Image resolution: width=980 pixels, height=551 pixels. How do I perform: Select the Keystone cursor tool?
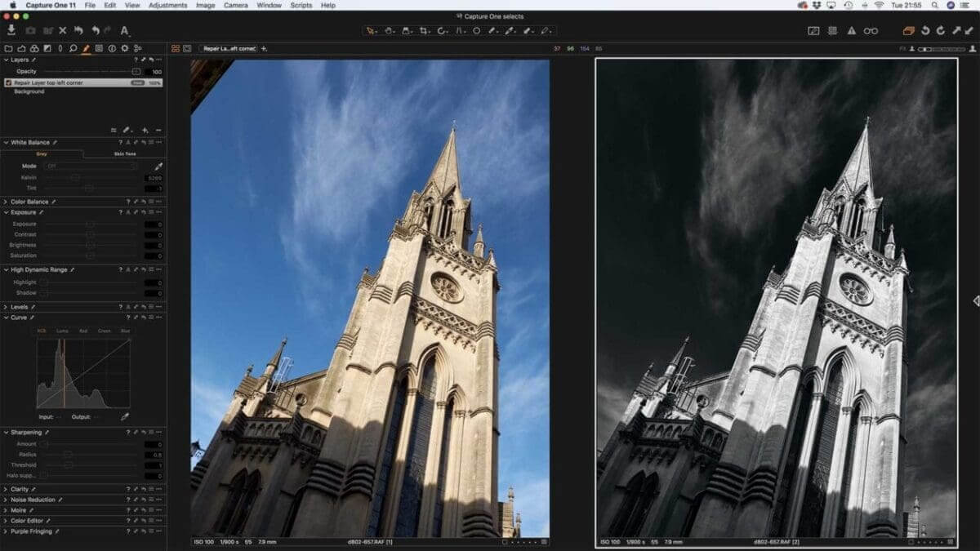click(x=460, y=30)
